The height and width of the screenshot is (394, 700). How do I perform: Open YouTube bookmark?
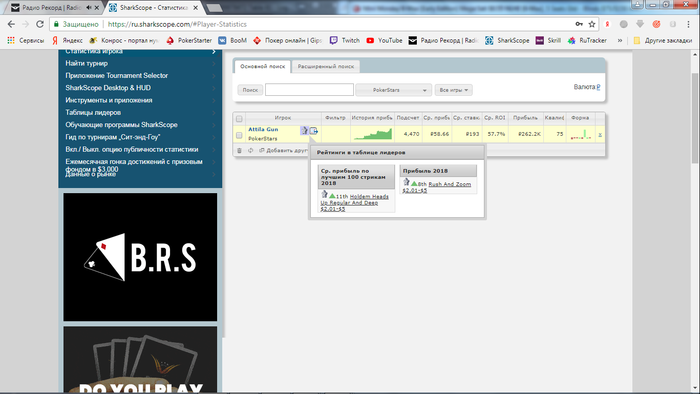384,41
